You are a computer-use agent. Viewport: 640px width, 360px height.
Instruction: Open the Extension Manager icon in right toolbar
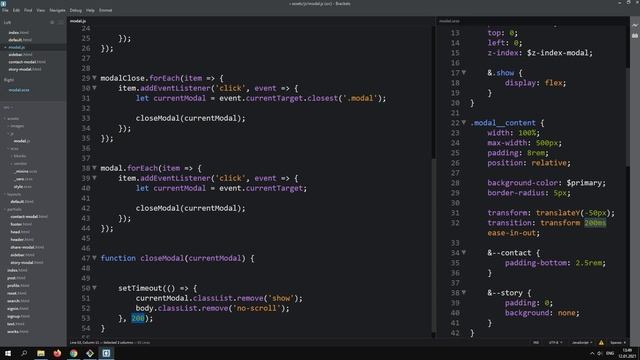[635, 36]
